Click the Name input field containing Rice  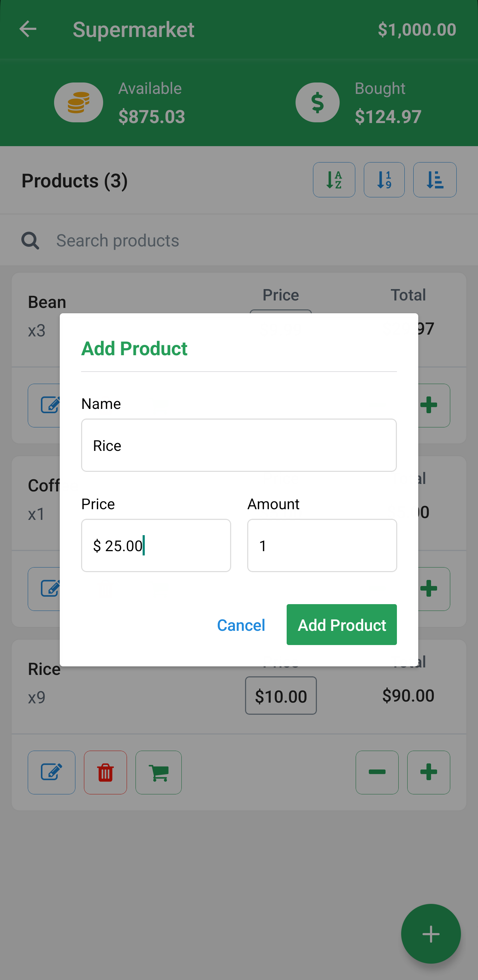coord(239,445)
